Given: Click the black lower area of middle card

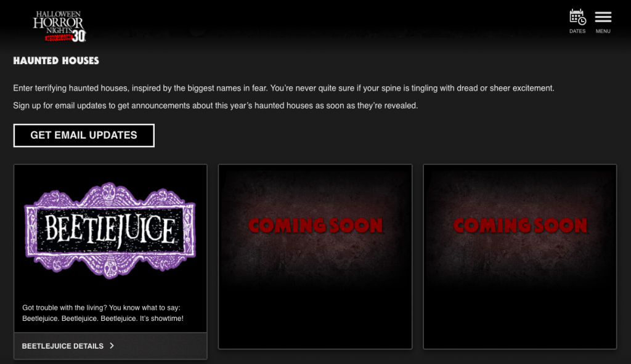Looking at the screenshot, I should tap(315, 317).
